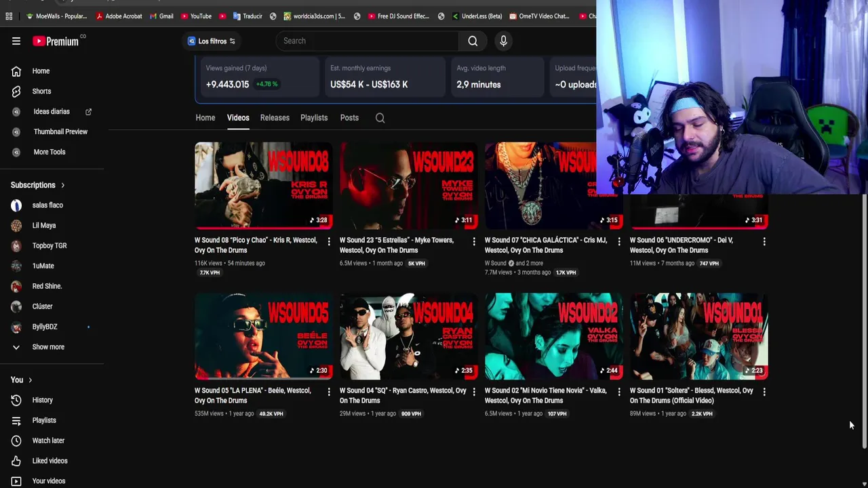
Task: Click W Sound channel name under CHICA GALÁCTICA
Action: pos(496,263)
